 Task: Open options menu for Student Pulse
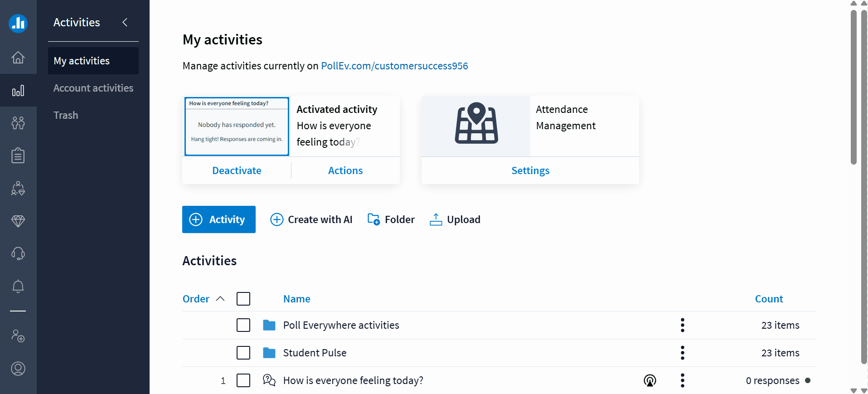click(x=682, y=353)
